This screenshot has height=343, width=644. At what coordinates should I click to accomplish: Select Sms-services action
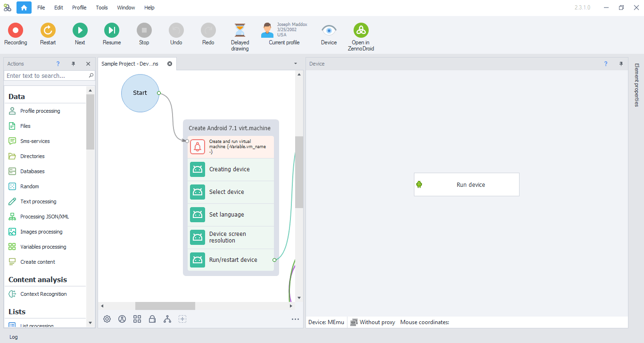[x=35, y=141]
